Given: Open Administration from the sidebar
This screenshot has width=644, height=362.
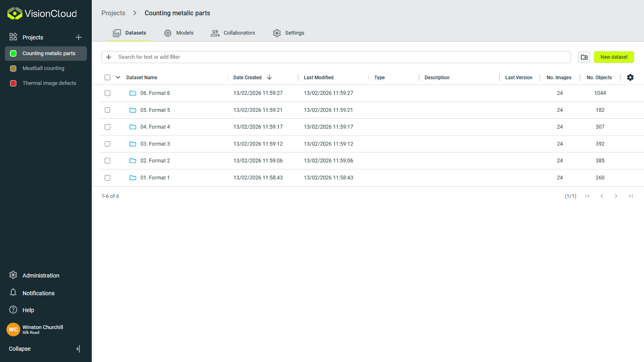Looking at the screenshot, I should coord(40,275).
